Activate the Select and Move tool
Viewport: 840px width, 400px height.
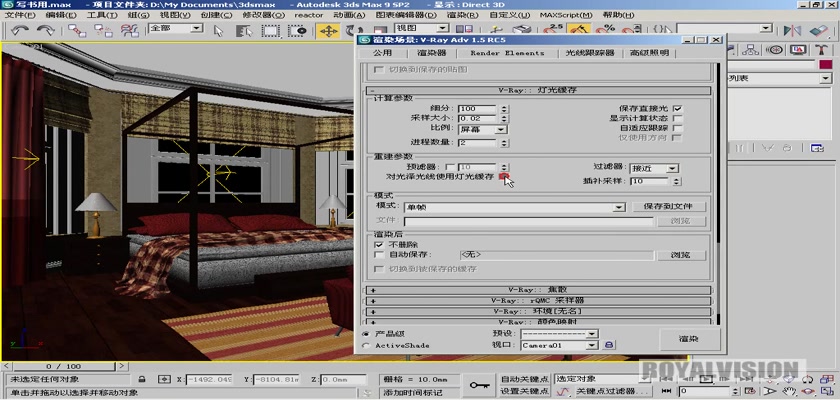(x=328, y=31)
